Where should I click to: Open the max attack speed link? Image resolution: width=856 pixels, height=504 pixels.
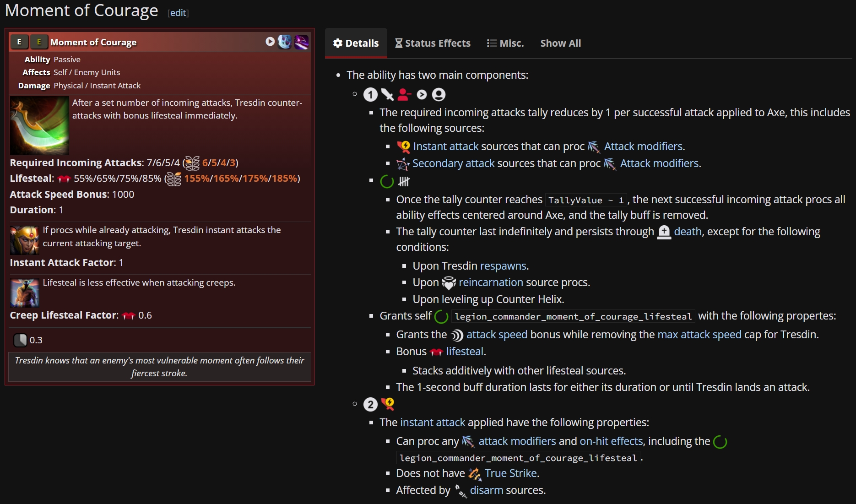coord(699,335)
